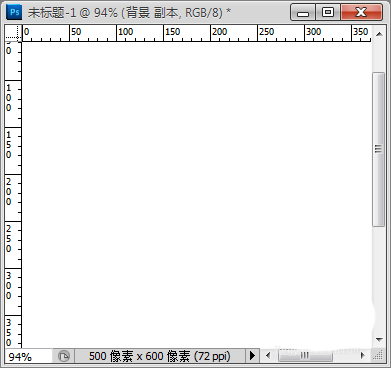Click the horizontal scrollbar thumb
This screenshot has width=391, height=368.
click(x=305, y=356)
